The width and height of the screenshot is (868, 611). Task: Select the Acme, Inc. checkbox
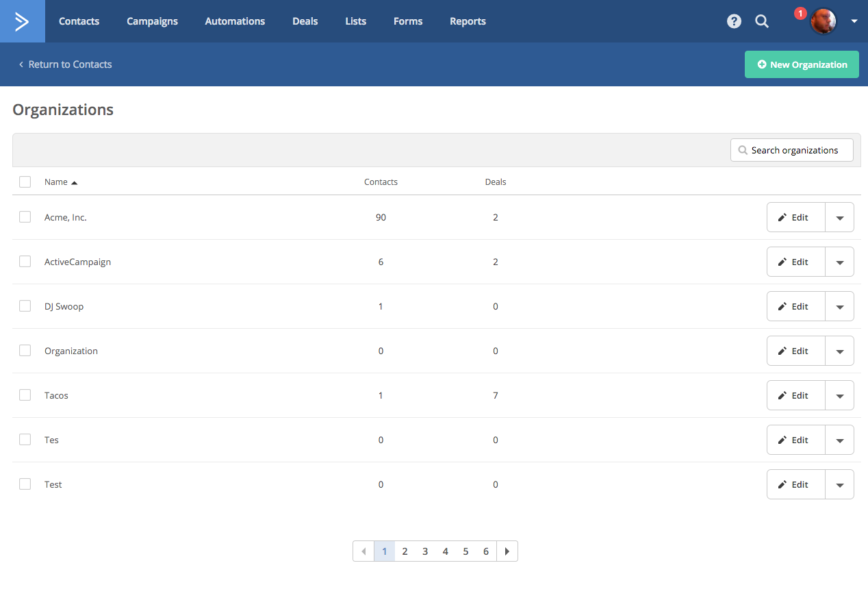[x=25, y=217]
